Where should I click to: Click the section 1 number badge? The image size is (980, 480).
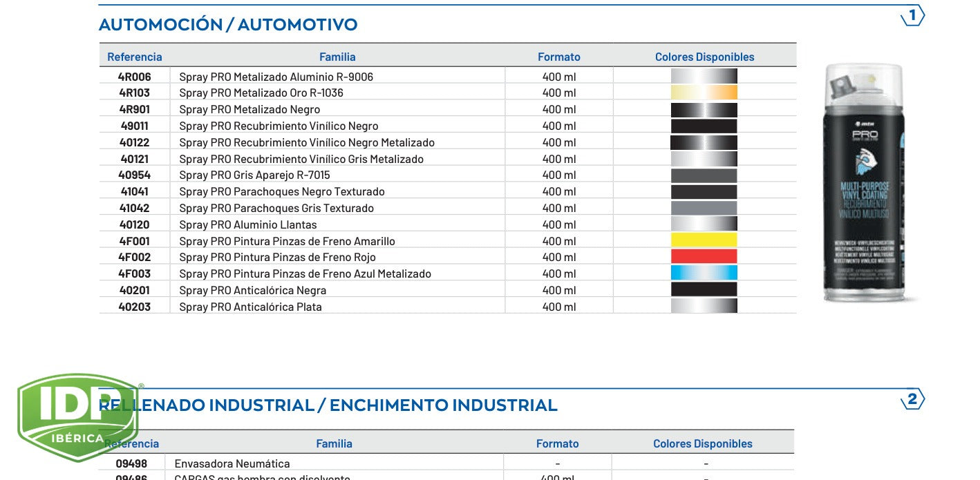(x=912, y=15)
